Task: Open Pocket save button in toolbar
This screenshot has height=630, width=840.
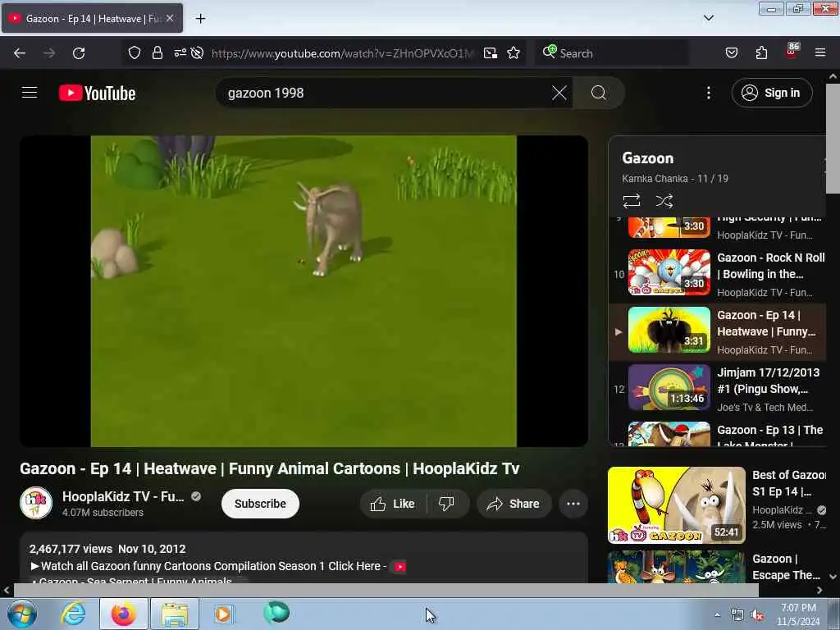Action: pyautogui.click(x=731, y=53)
